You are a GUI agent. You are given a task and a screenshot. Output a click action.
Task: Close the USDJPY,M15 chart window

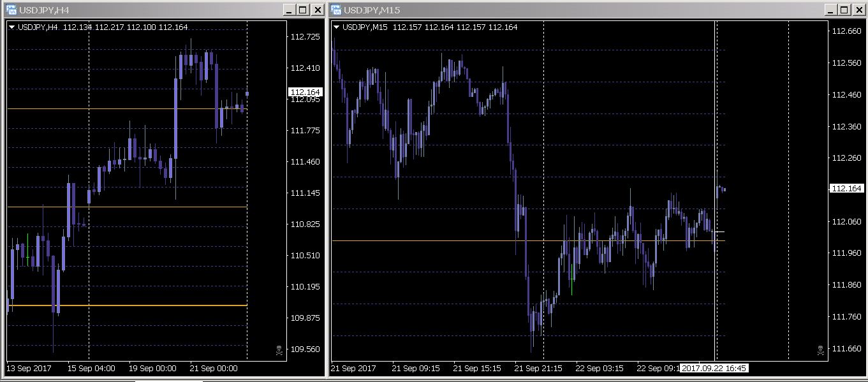pyautogui.click(x=858, y=10)
